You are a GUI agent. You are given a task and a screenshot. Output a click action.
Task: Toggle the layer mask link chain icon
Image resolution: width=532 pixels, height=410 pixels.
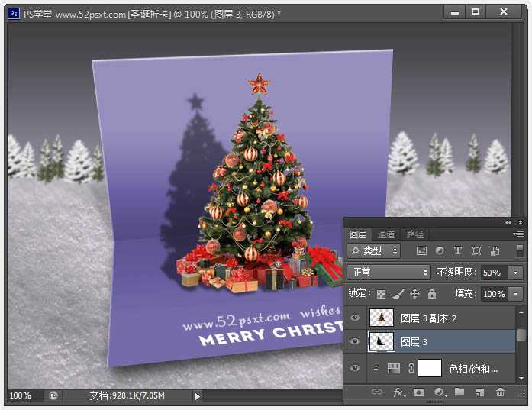tap(411, 368)
